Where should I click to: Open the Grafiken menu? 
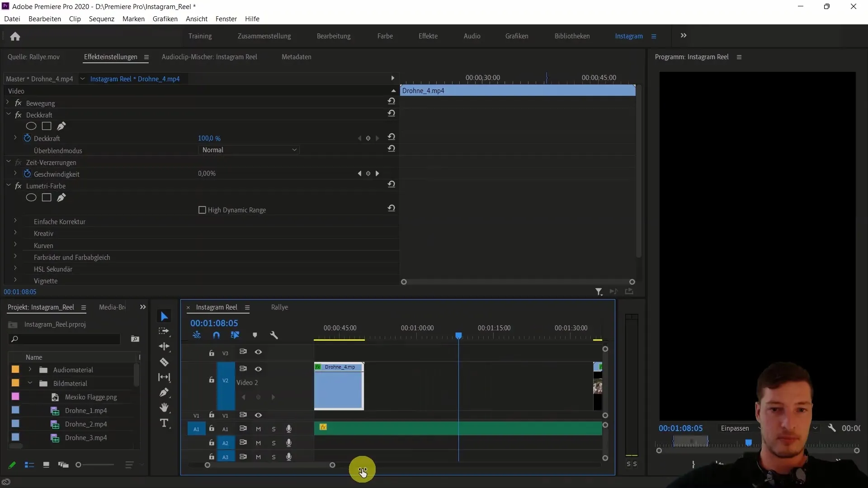point(165,19)
